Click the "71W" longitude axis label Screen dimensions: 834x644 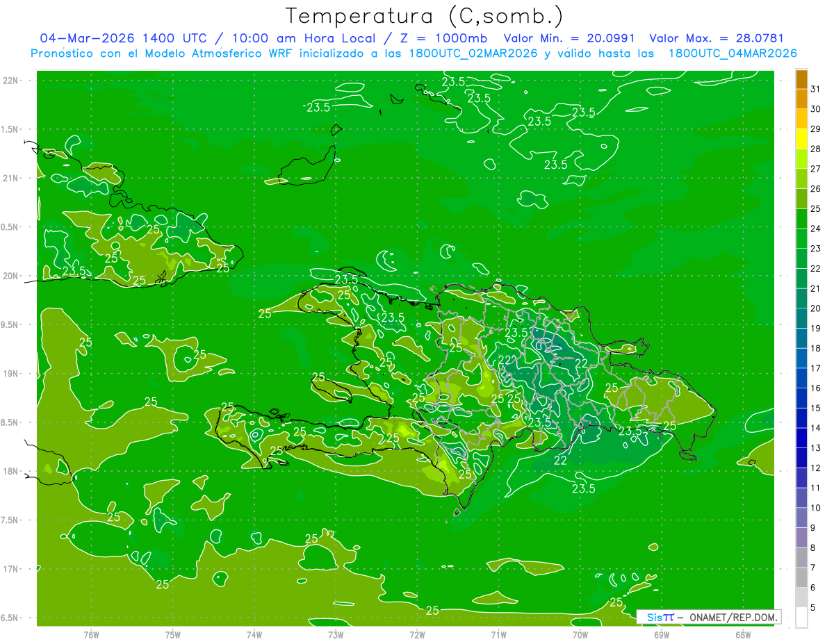pyautogui.click(x=498, y=634)
